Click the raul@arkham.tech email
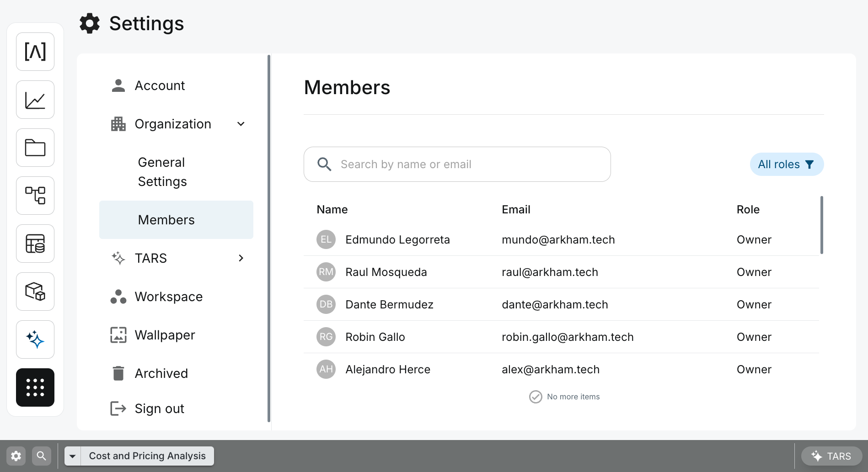 tap(550, 272)
